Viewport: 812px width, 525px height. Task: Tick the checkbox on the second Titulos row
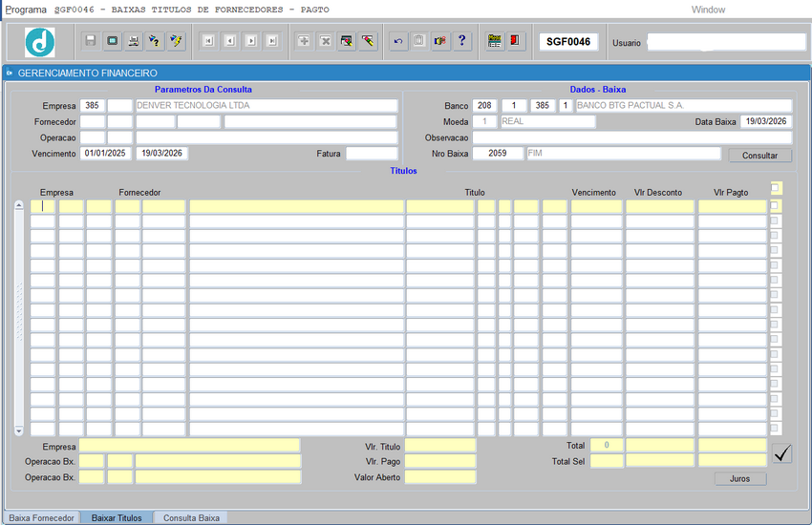click(774, 220)
